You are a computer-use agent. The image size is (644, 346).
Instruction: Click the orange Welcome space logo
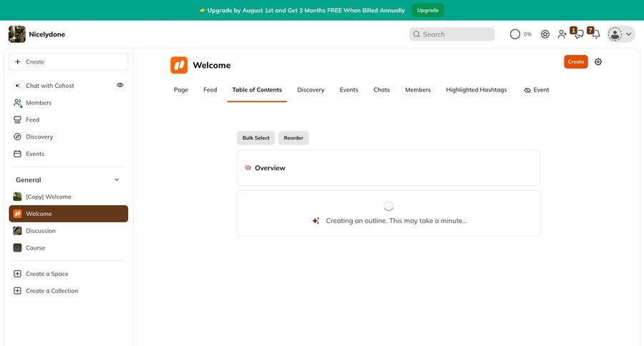pos(179,65)
